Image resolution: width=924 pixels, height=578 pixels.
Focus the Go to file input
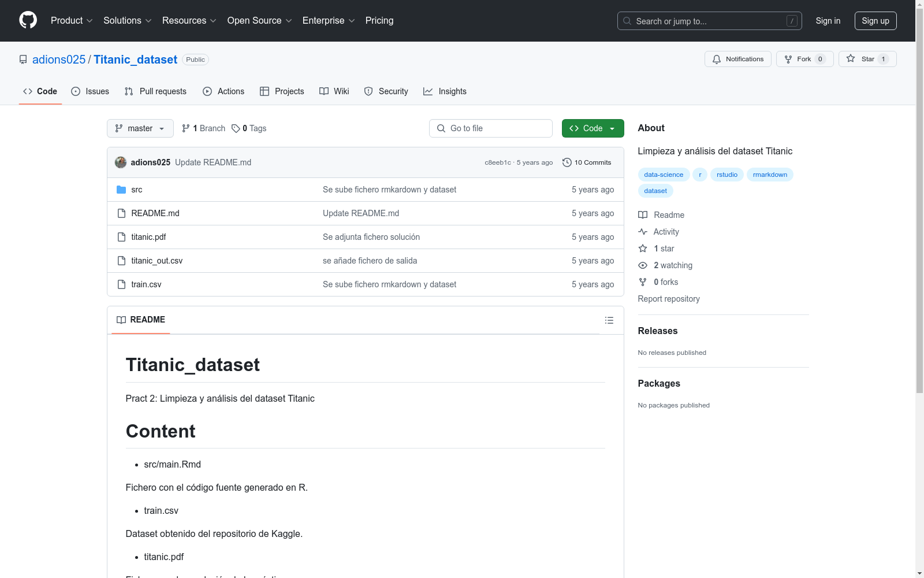[491, 128]
